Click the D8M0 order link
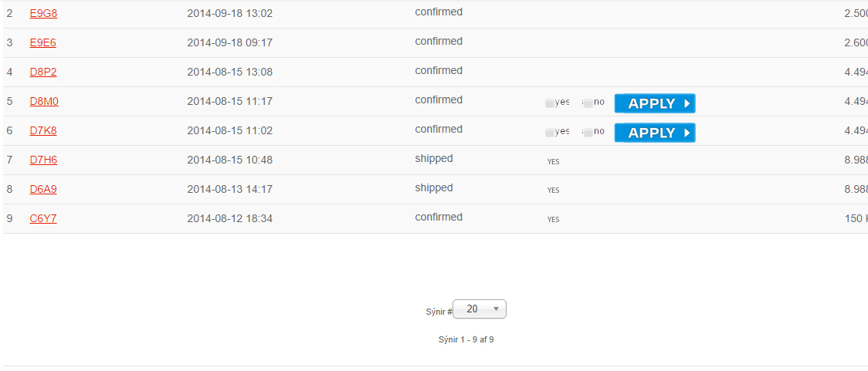868x371 pixels. click(44, 101)
